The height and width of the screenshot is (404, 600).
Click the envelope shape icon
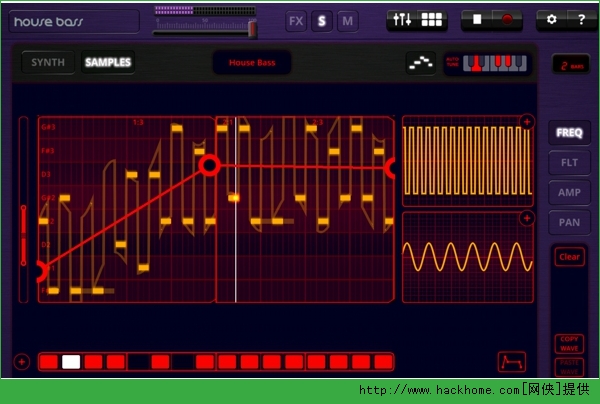510,360
